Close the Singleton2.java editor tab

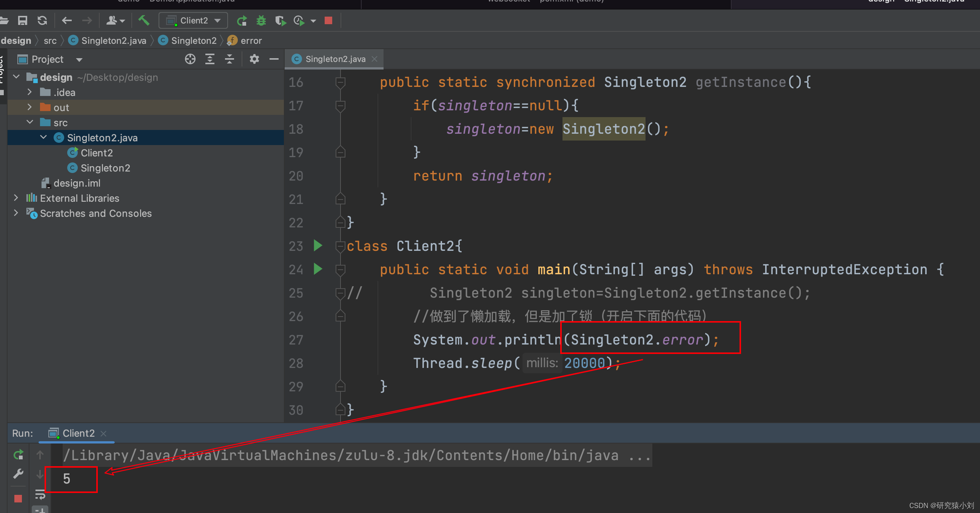[x=375, y=59]
